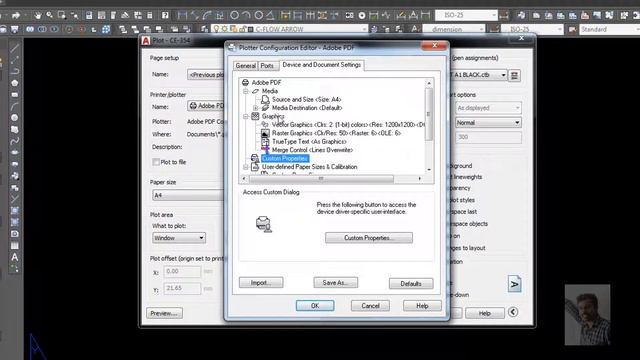Click the Defaults button
Image resolution: width=640 pixels, height=360 pixels.
[411, 284]
